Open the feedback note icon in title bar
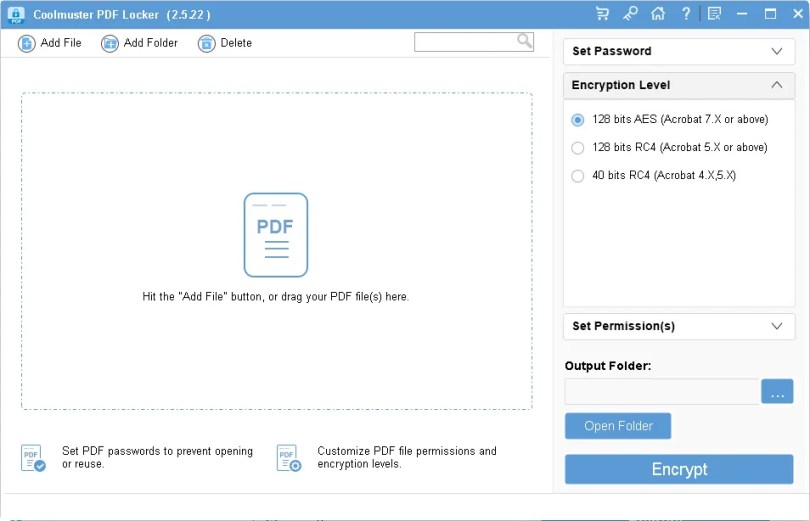Viewport: 810px width, 521px height. (x=714, y=13)
